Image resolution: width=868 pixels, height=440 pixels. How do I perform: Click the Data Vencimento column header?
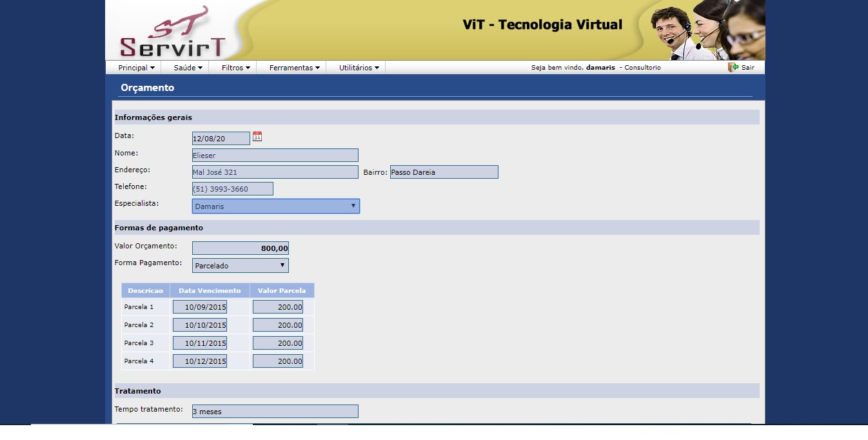(210, 290)
